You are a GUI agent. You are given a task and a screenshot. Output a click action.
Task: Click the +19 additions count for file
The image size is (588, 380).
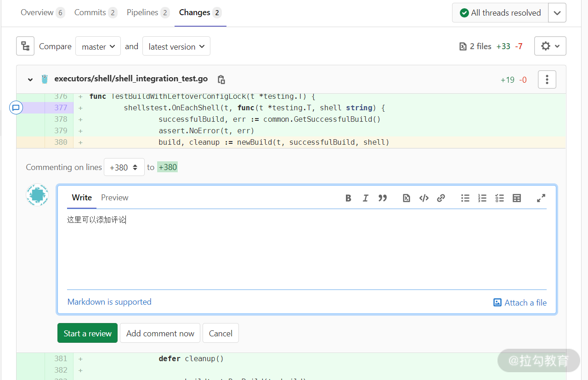[508, 80]
